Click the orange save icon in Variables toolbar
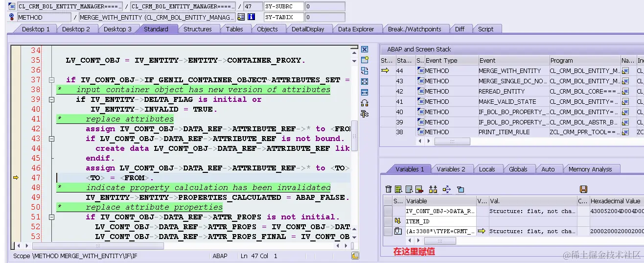Viewport: 644px width, 263px height. (x=583, y=189)
